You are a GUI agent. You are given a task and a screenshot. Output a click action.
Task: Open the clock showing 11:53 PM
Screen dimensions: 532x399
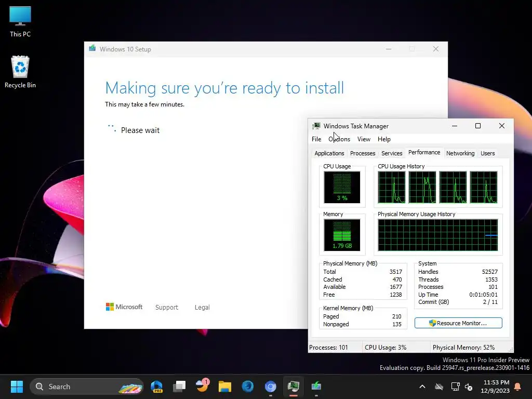tap(496, 387)
